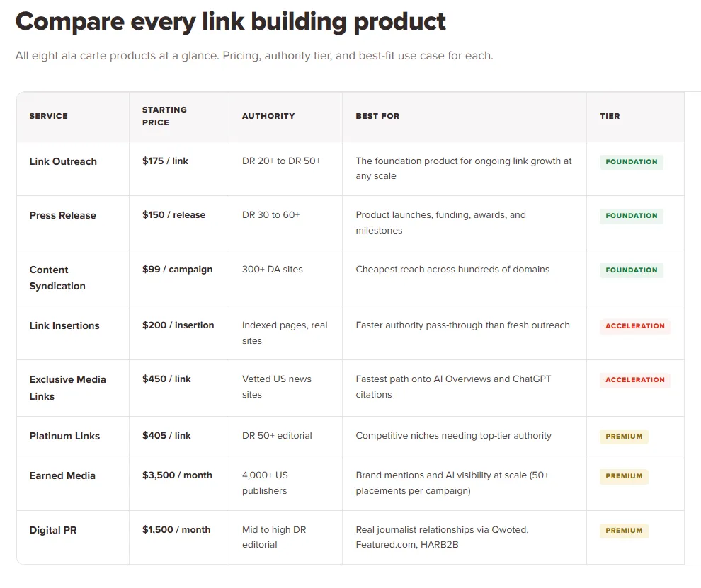Click the Best For column header
Image resolution: width=701 pixels, height=588 pixels.
377,116
